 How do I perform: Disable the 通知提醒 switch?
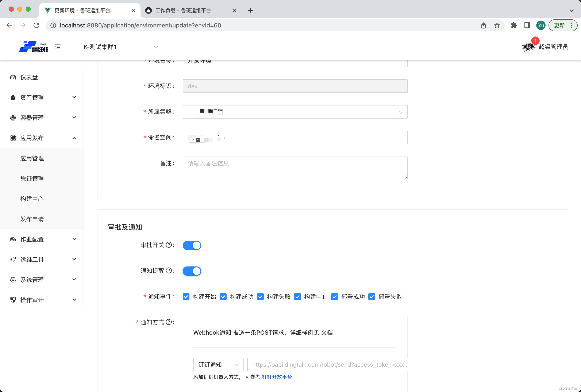tap(192, 271)
